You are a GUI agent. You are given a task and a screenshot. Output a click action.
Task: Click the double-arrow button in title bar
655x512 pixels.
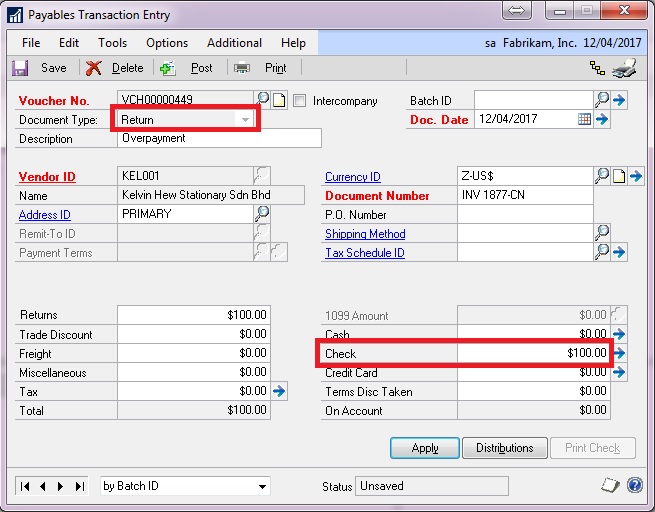coord(517,10)
